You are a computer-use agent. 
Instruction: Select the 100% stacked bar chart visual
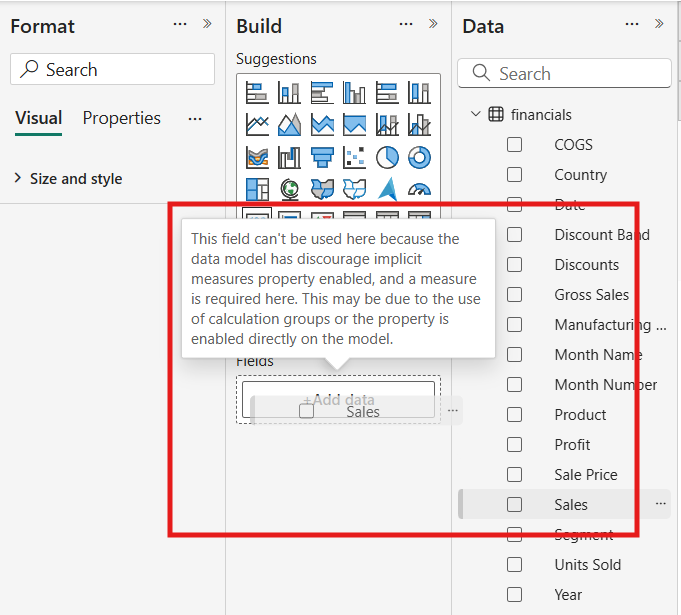point(387,93)
